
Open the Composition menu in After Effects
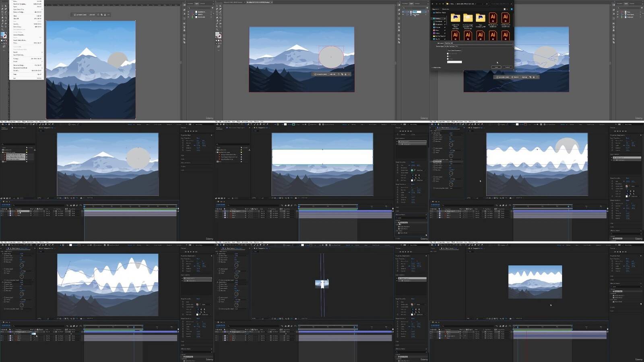tap(12, 121)
